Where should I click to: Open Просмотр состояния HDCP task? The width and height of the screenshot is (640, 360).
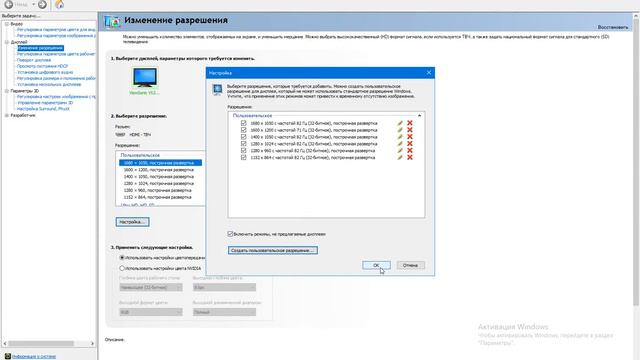coord(42,66)
